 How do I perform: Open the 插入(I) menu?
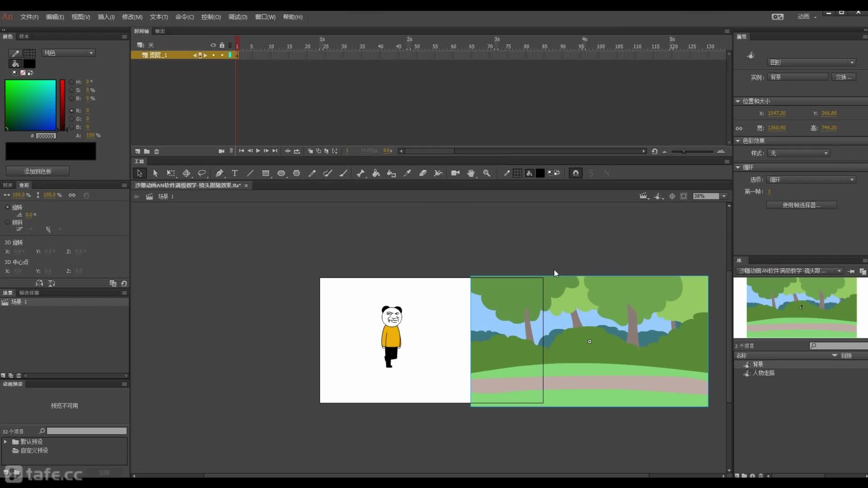[106, 17]
